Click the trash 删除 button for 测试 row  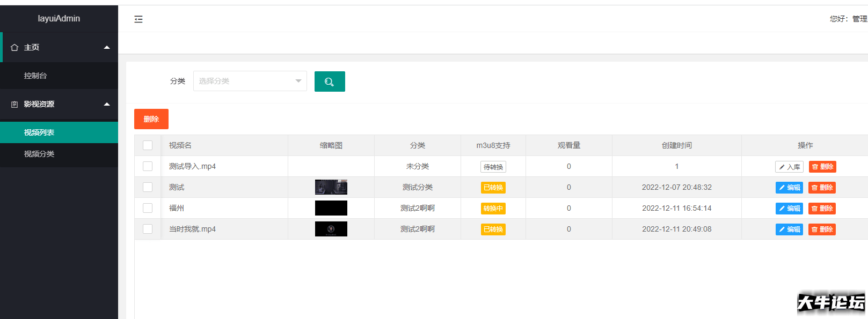point(822,188)
